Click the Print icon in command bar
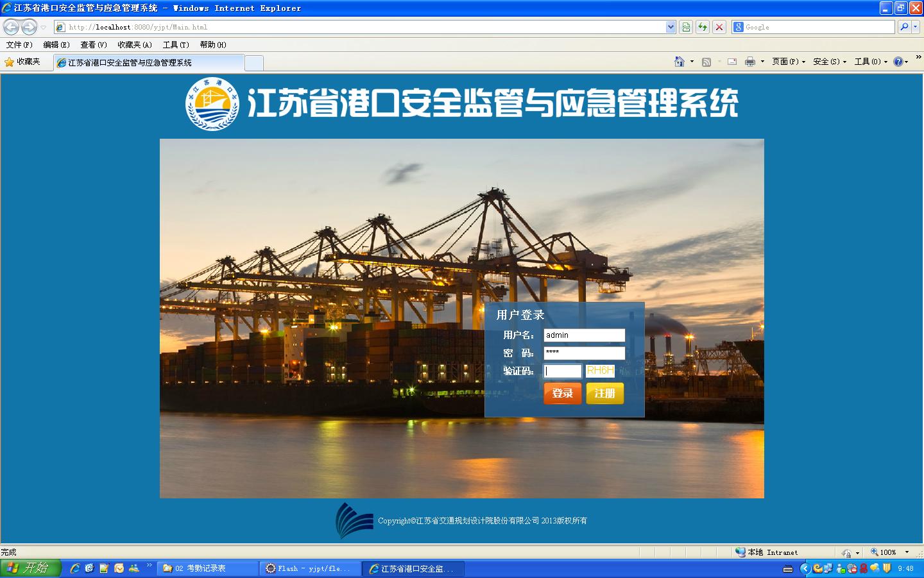 pyautogui.click(x=749, y=62)
